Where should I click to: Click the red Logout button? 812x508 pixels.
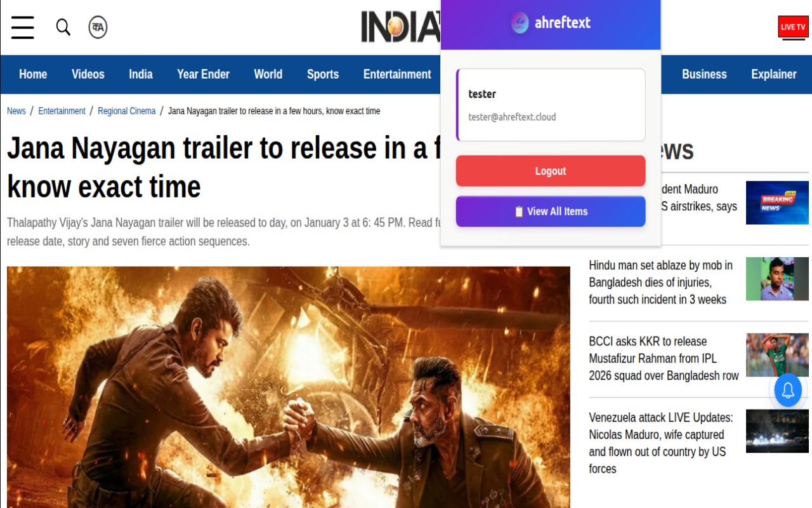click(551, 171)
